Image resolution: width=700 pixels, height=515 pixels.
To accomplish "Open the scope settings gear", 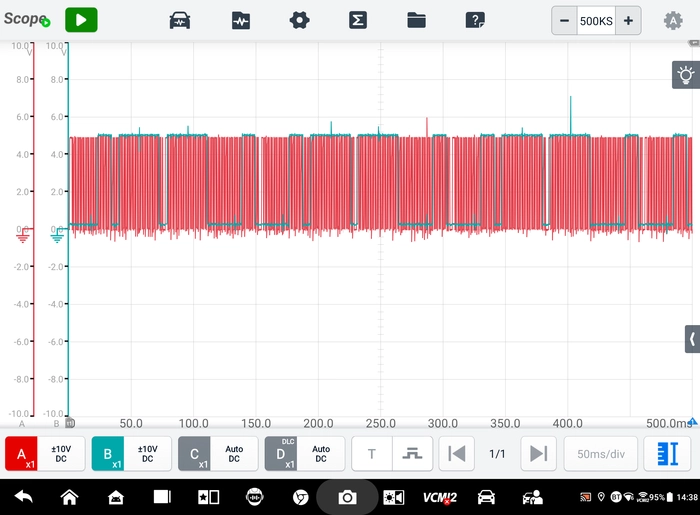I will (299, 21).
